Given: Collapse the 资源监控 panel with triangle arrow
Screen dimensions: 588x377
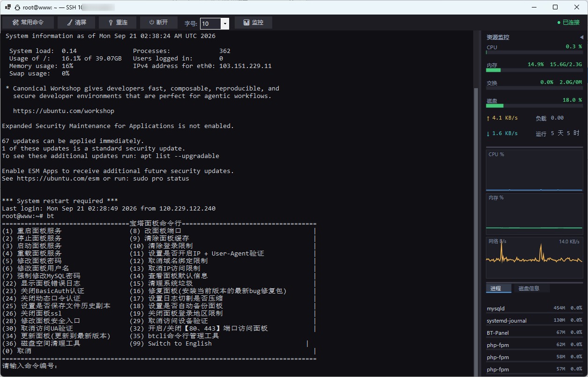Looking at the screenshot, I should point(581,37).
